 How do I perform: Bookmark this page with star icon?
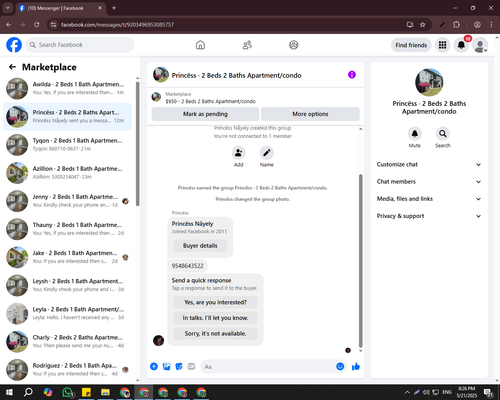pyautogui.click(x=423, y=25)
